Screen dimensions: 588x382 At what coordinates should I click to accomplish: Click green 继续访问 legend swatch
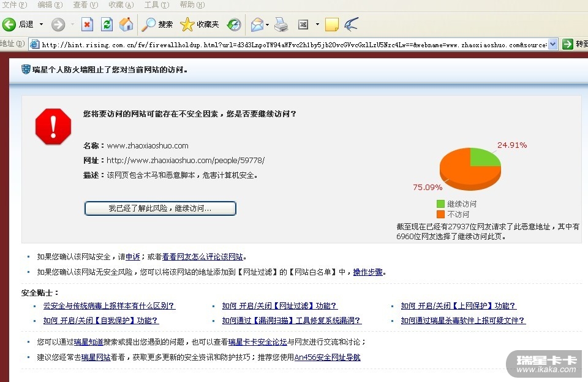pyautogui.click(x=440, y=204)
